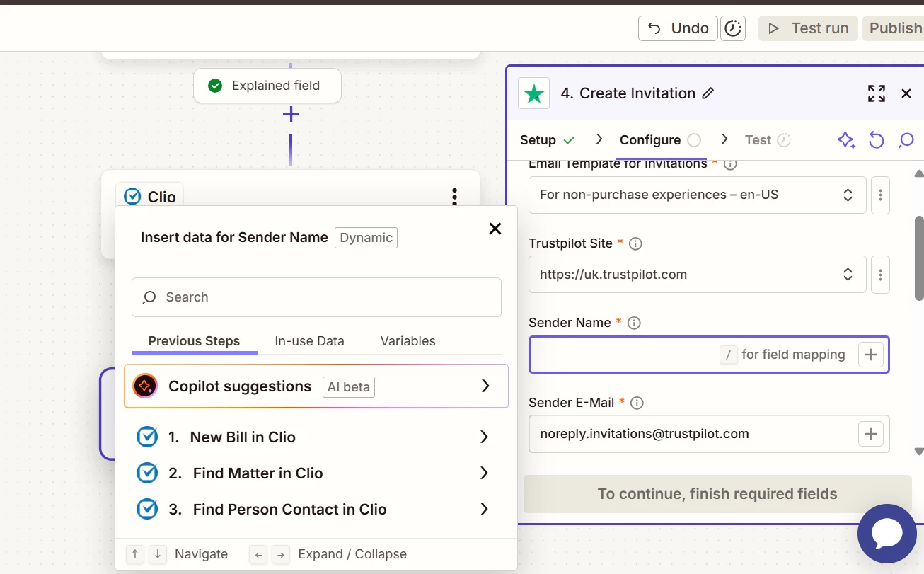Click the down arrow navigate key

click(x=158, y=554)
